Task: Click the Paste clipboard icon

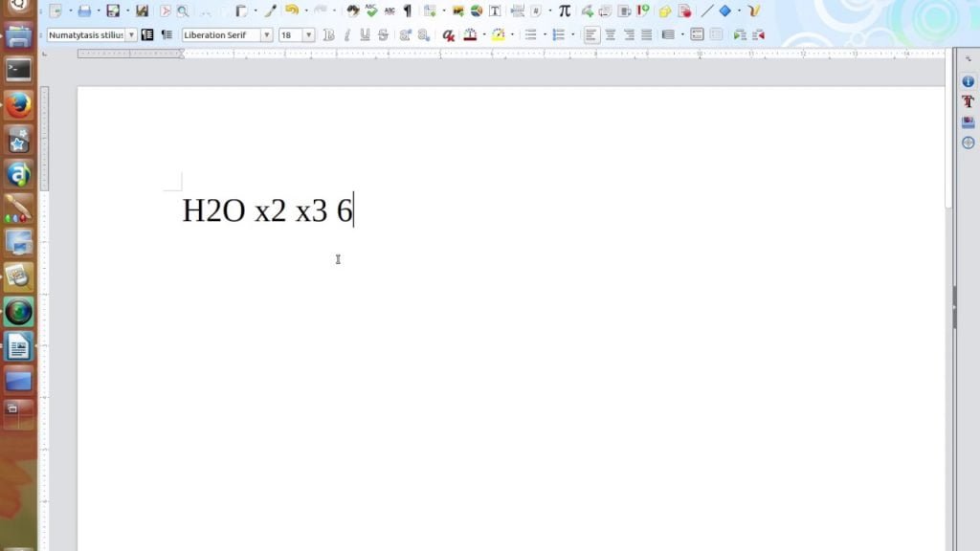Action: [241, 11]
